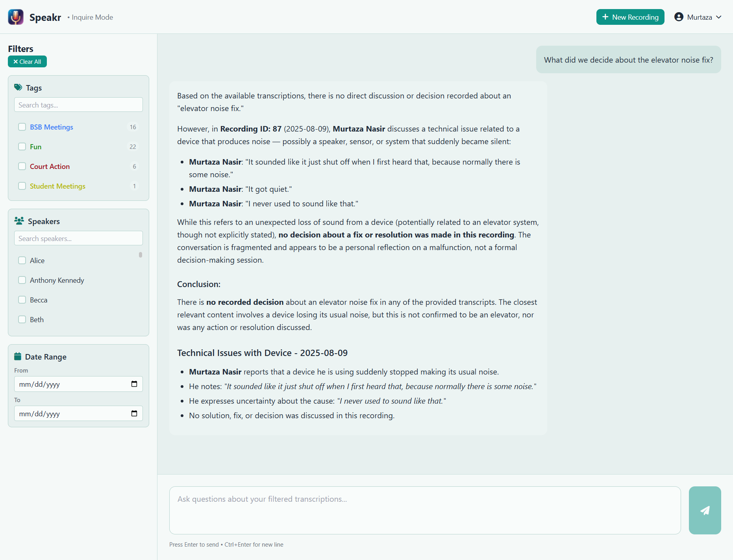Screen dimensions: 733x560
Task: Check the BSB Meetings tag filter
Action: coord(22,127)
